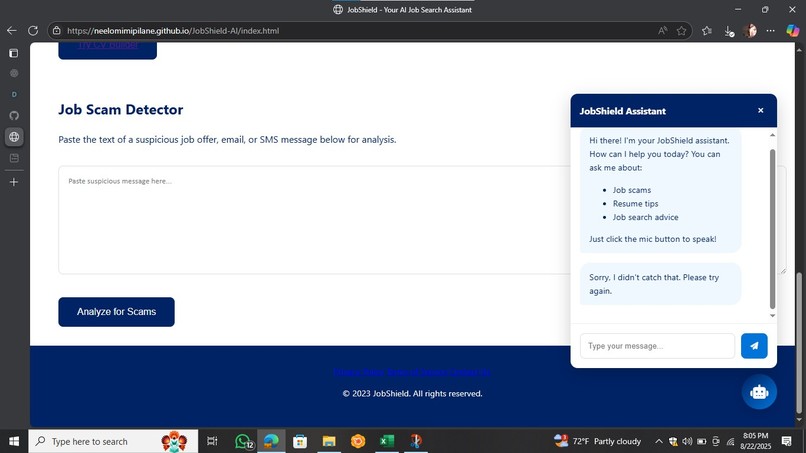806x453 pixels.
Task: Open the volume control tray icon
Action: (687, 441)
